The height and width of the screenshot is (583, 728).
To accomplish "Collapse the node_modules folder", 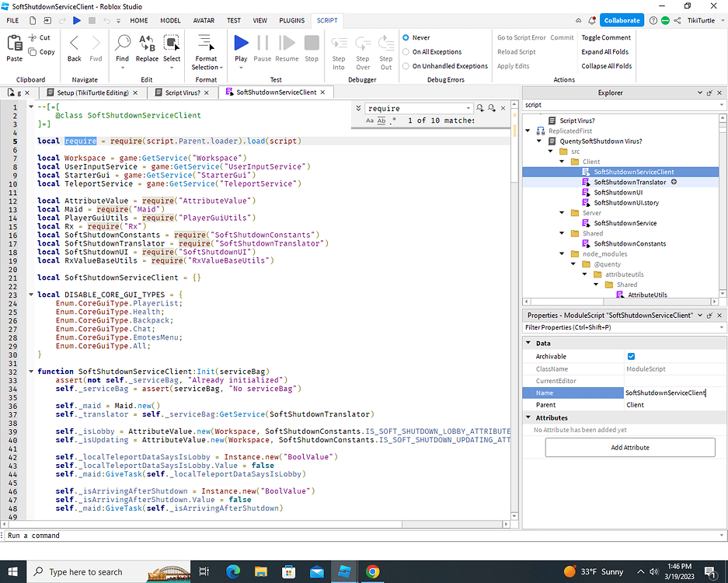I will coord(562,253).
